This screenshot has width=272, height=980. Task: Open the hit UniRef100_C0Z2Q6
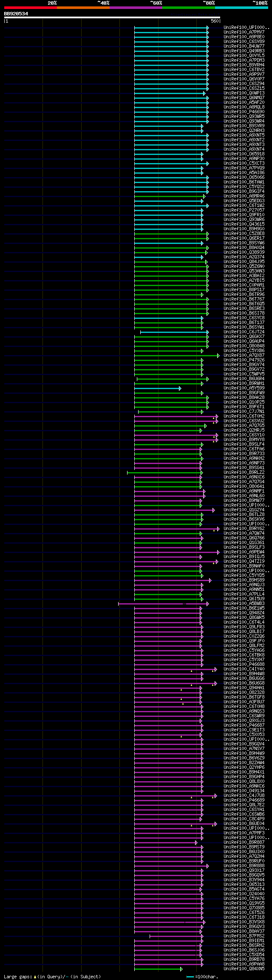pos(244,636)
